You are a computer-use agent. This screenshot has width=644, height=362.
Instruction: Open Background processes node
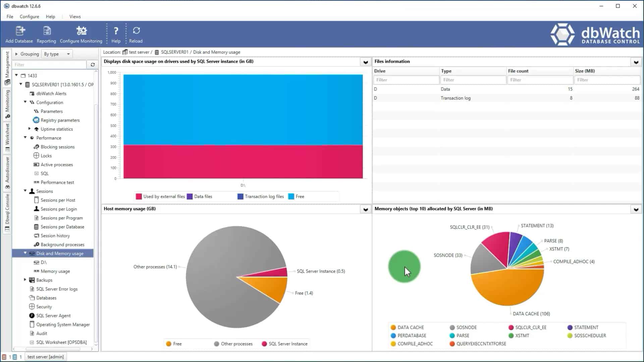(x=62, y=245)
